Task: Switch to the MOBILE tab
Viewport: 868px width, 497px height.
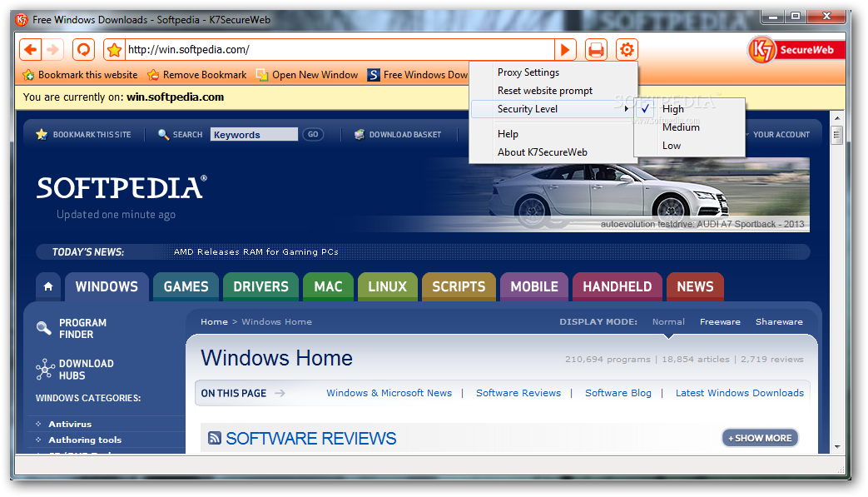Action: pyautogui.click(x=534, y=286)
